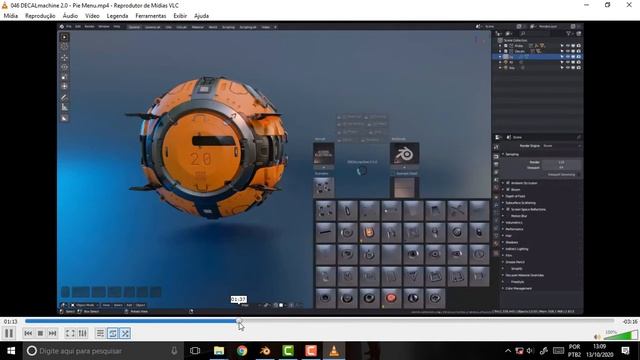Toggle the loop playback button
Image resolution: width=640 pixels, height=360 pixels.
point(113,333)
